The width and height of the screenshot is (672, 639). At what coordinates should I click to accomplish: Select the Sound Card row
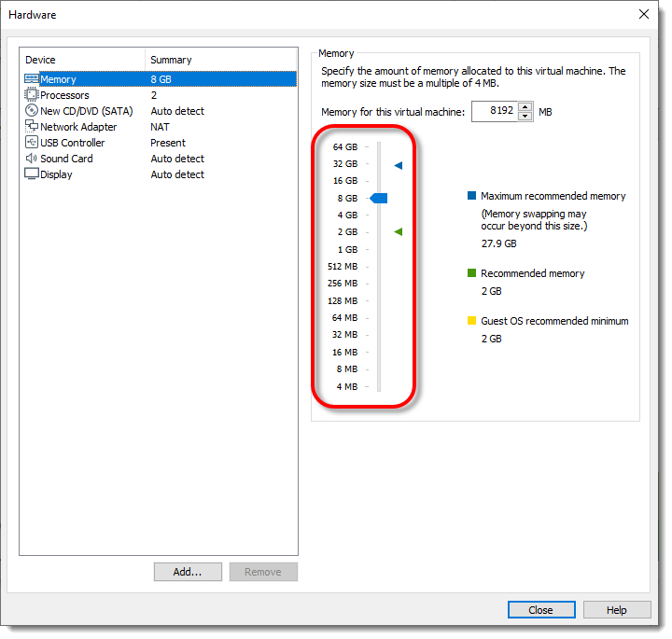point(161,159)
